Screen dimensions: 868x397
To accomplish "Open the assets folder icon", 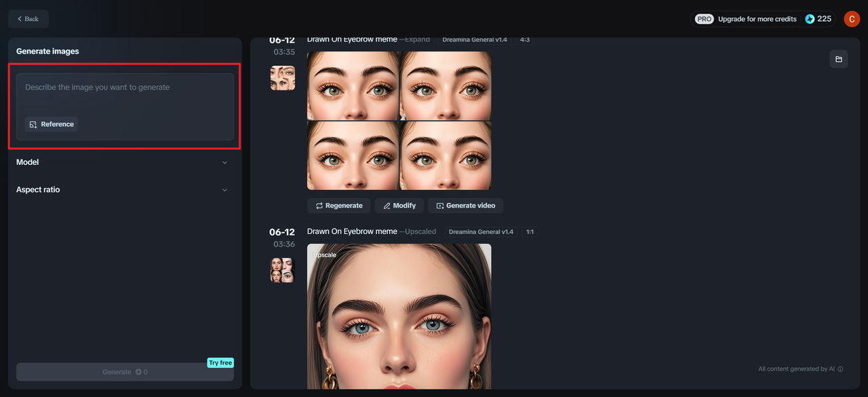I will tap(839, 59).
